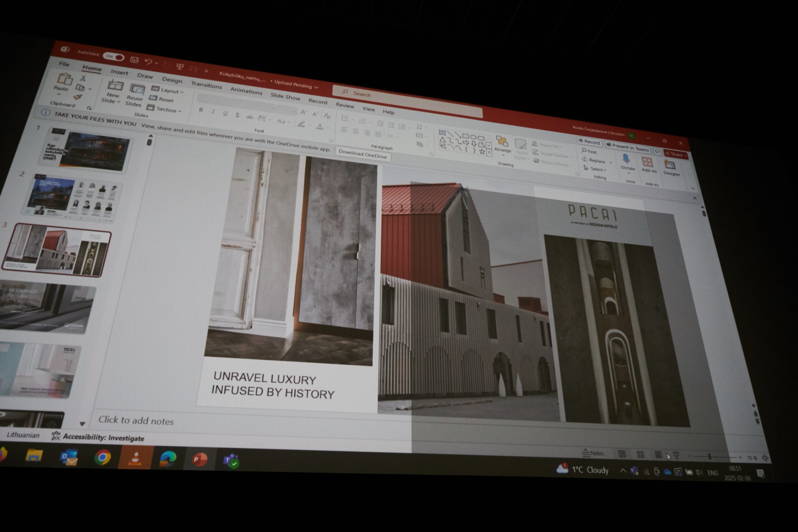Toggle bulleted list

(x=345, y=118)
